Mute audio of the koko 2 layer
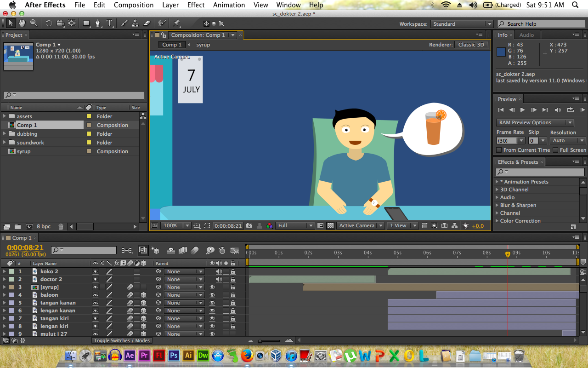The width and height of the screenshot is (588, 368). point(219,271)
